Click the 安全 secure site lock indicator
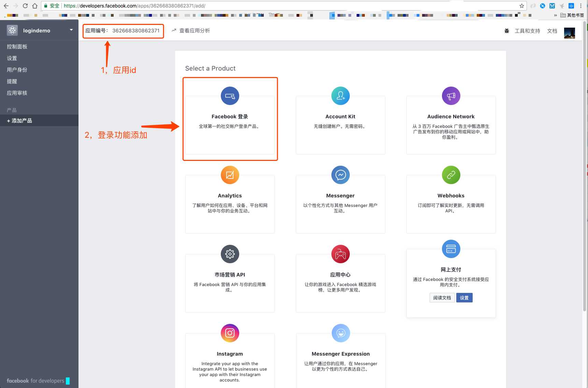Image resolution: width=588 pixels, height=388 pixels. click(52, 6)
